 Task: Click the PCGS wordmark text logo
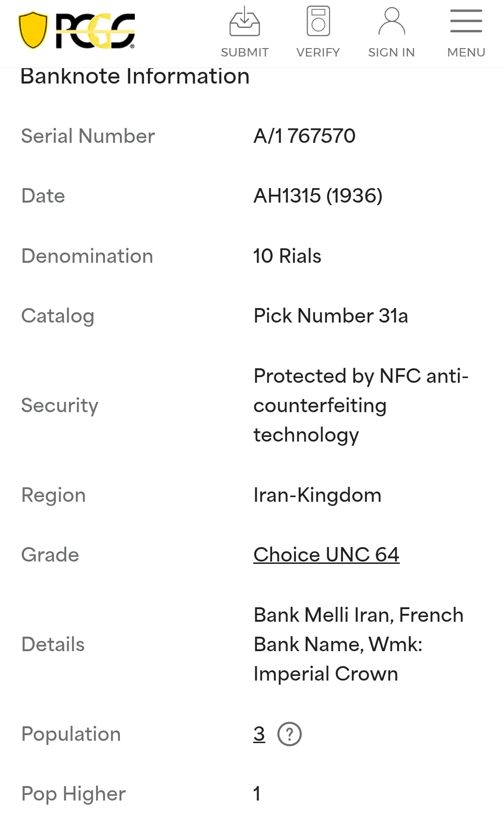pyautogui.click(x=96, y=31)
